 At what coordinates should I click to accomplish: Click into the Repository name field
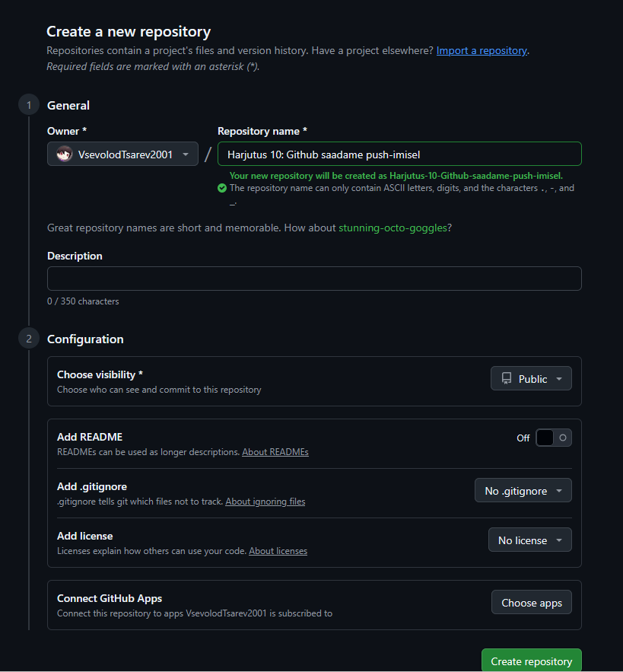point(399,154)
